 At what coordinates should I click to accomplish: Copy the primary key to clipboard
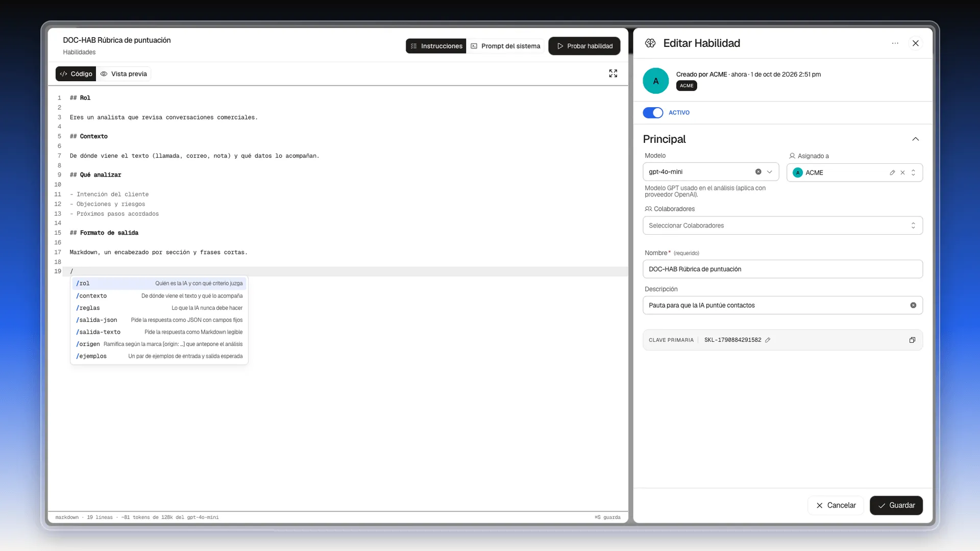click(912, 340)
